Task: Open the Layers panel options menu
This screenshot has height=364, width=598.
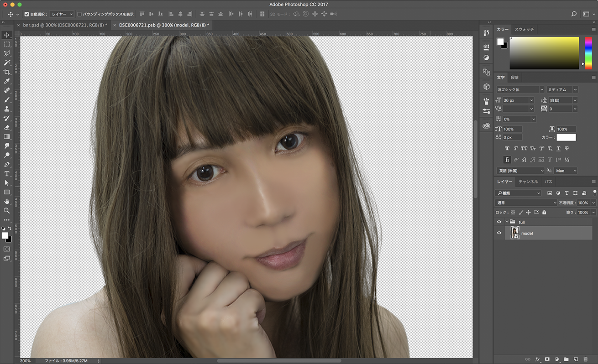Action: pyautogui.click(x=593, y=182)
